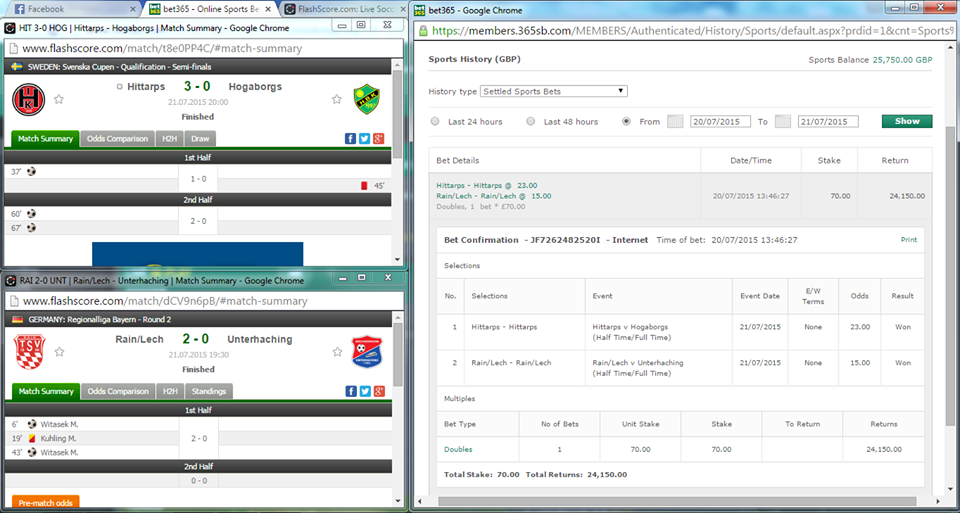The height and width of the screenshot is (513, 960).
Task: Select the From date range option
Action: click(626, 121)
